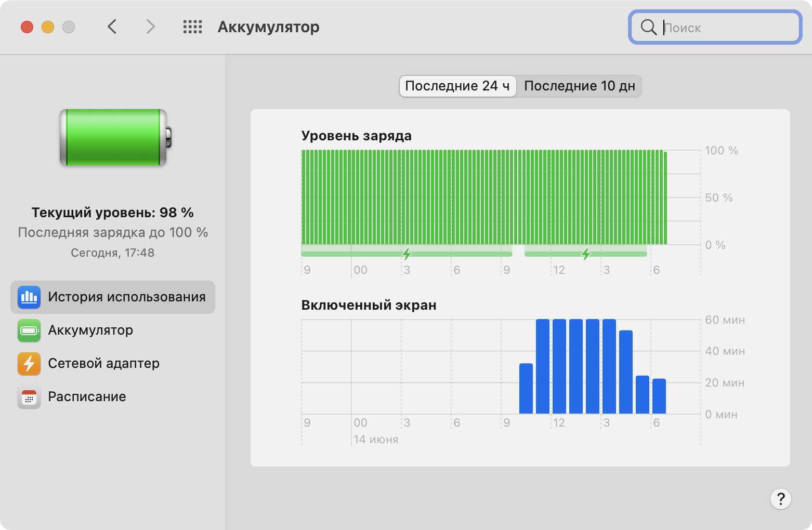Click the blue Usage History bar-chart icon
The height and width of the screenshot is (530, 812).
point(29,297)
